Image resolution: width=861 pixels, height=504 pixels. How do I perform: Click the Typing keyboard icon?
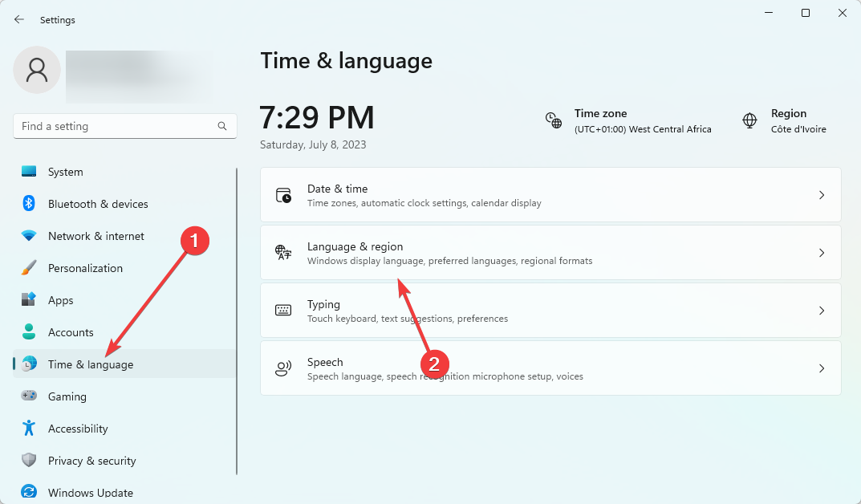click(283, 311)
